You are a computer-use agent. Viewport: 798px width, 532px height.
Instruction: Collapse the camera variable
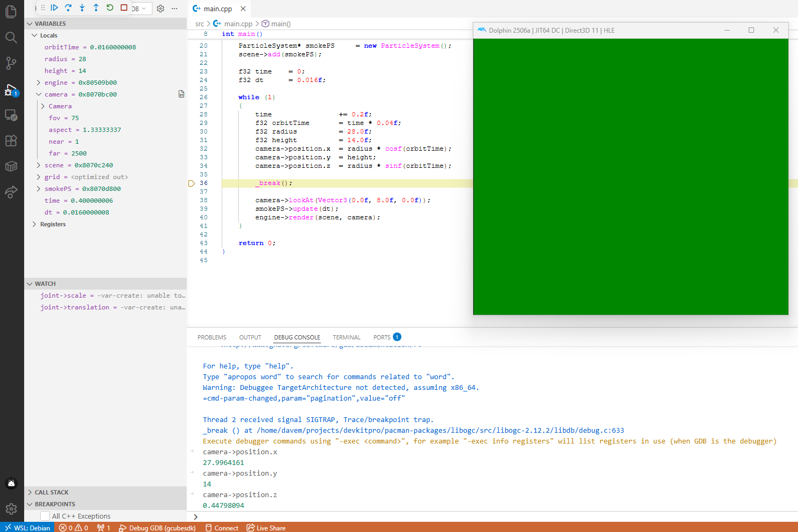tap(39, 94)
